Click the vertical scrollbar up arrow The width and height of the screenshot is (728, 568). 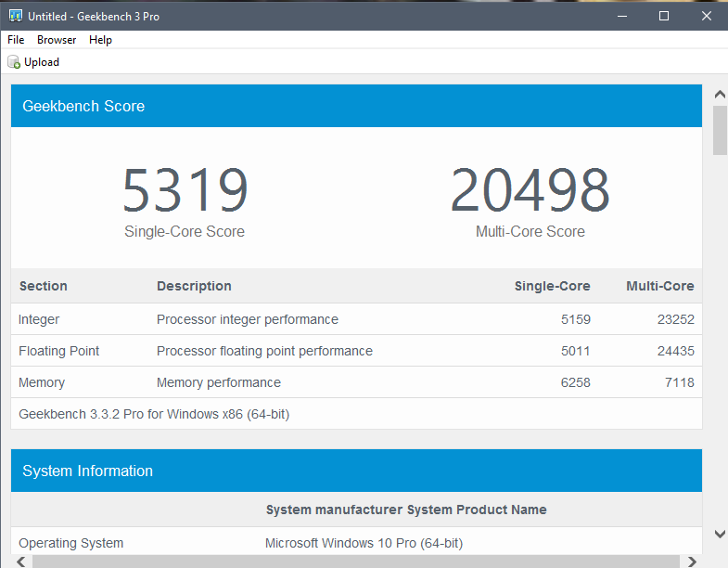(x=720, y=95)
